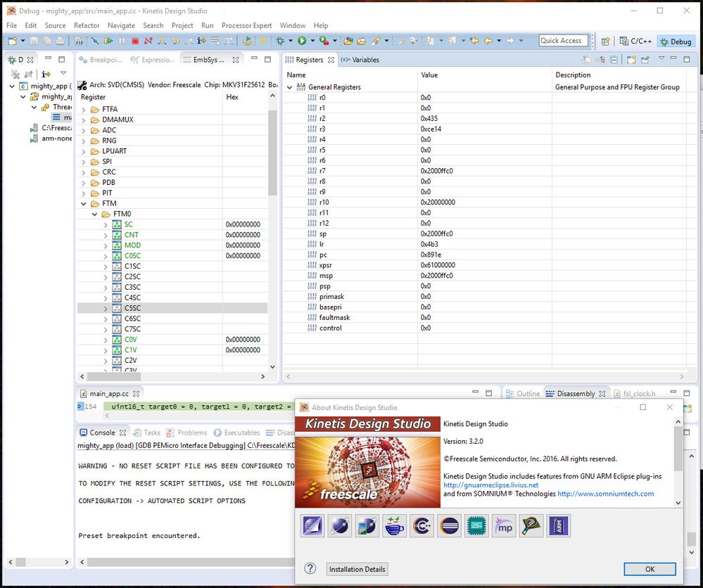Click the Suspend (pause) toolbar icon
The height and width of the screenshot is (588, 703).
click(122, 41)
